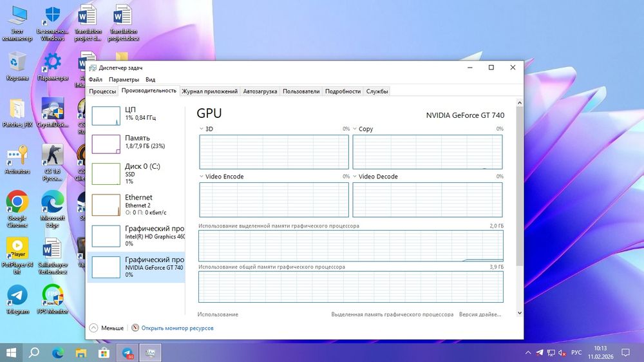Viewport: 644px width, 362px height.
Task: Select the Intel HD Graphics GPU item
Action: (x=136, y=236)
